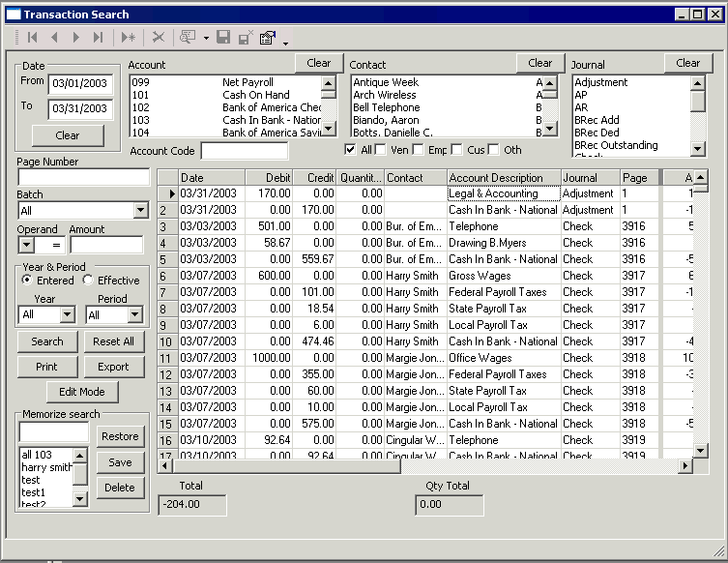The width and height of the screenshot is (728, 563).
Task: Go to last record toolbar icon
Action: [x=98, y=37]
